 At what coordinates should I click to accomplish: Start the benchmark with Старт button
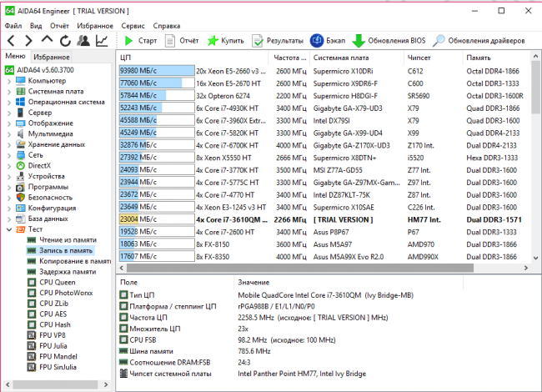[x=140, y=40]
